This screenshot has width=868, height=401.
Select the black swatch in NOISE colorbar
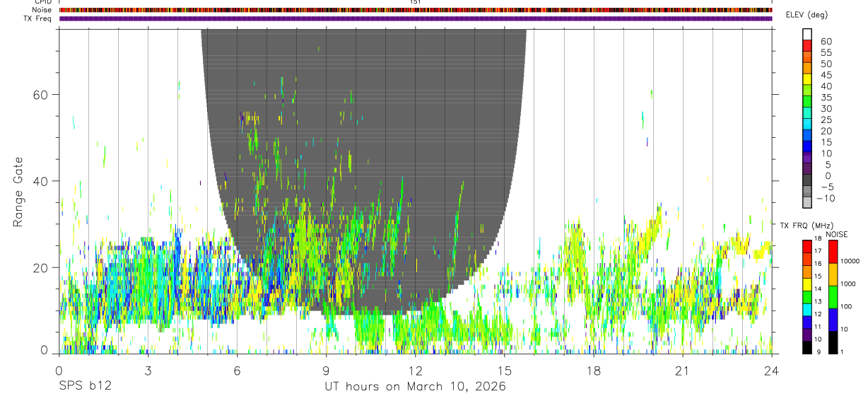[x=833, y=342]
